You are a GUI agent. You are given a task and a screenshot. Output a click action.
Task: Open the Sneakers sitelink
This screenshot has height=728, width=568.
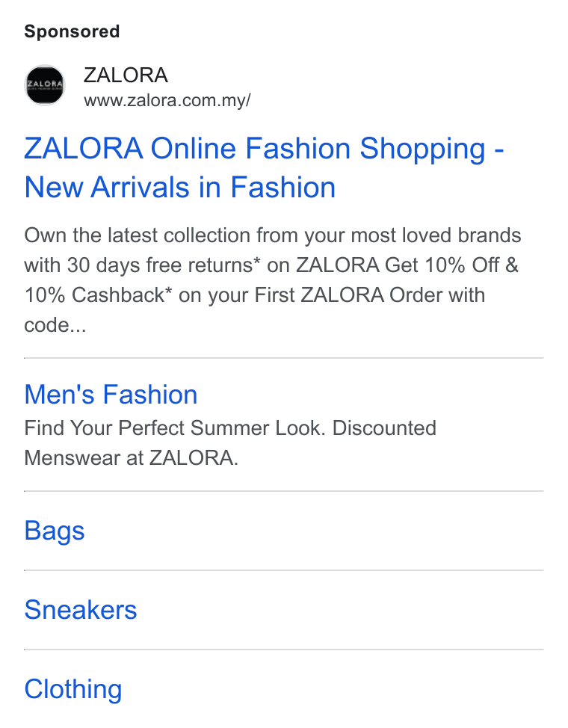click(81, 610)
